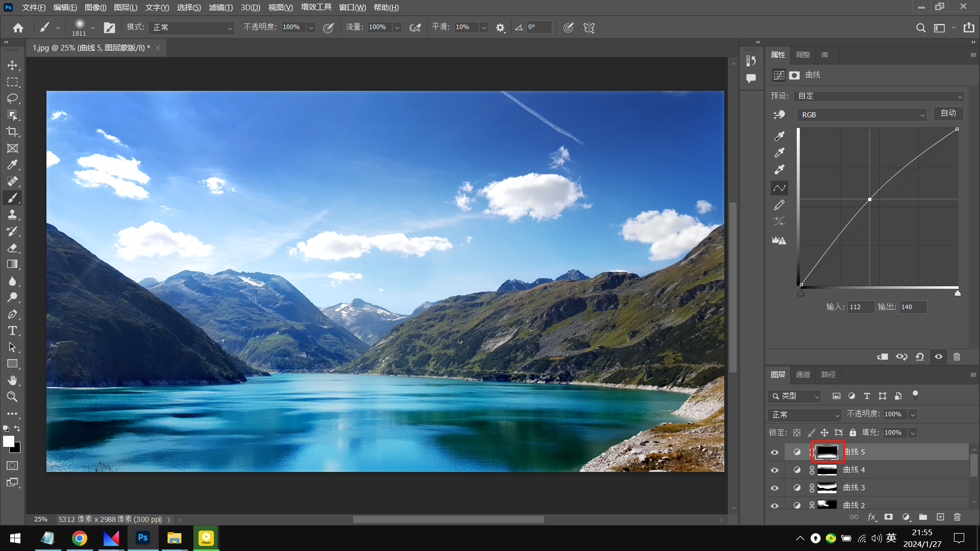Open the layer blend mode 正常 dropdown

coord(804,415)
